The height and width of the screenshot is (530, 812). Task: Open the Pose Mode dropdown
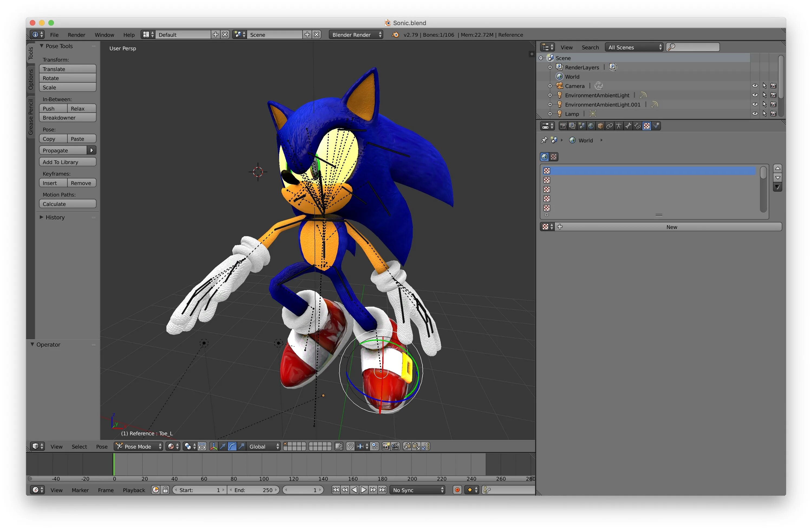tap(138, 446)
